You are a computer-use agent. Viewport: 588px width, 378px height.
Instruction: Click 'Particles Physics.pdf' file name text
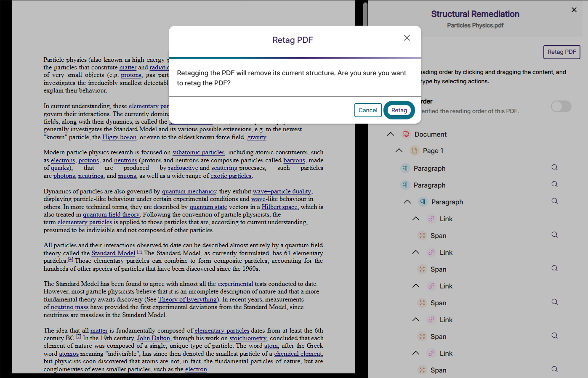(475, 25)
